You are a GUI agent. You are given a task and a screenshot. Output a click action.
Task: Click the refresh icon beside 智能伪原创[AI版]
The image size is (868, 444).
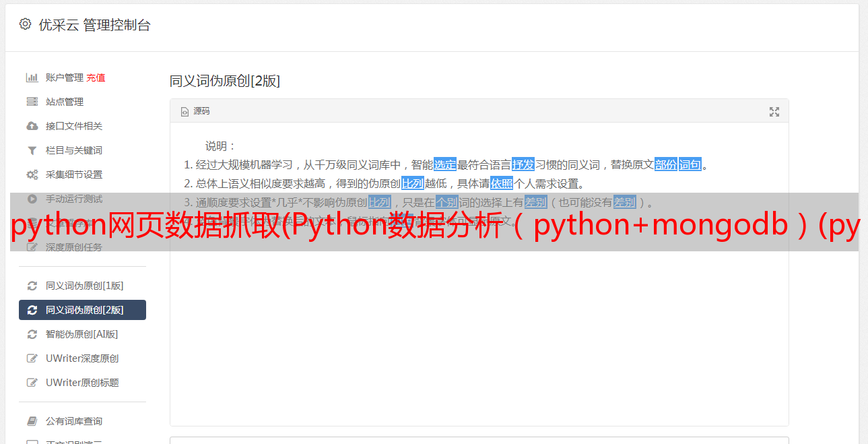[x=32, y=334]
